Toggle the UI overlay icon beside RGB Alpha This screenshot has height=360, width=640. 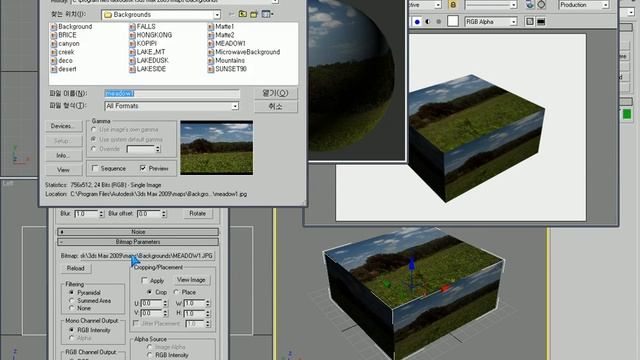click(x=530, y=22)
